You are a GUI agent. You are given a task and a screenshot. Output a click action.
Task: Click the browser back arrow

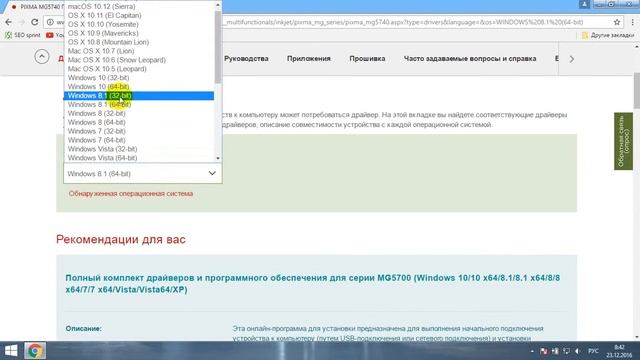[x=9, y=22]
